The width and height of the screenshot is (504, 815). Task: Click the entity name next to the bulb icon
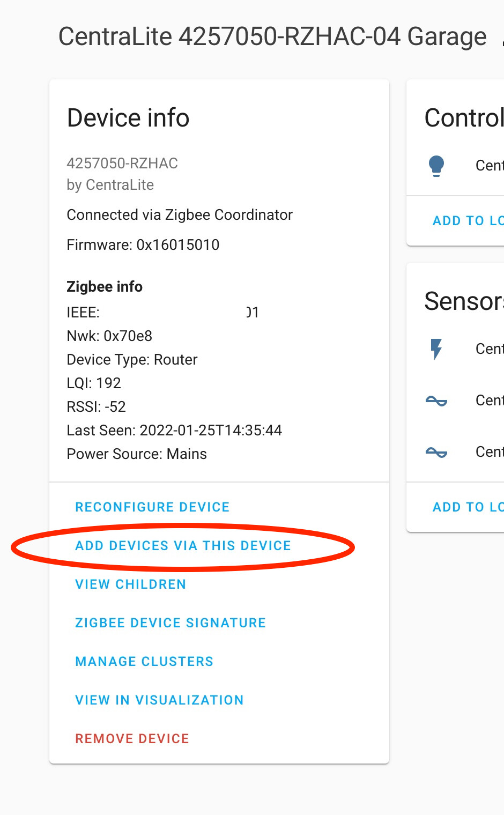point(489,166)
